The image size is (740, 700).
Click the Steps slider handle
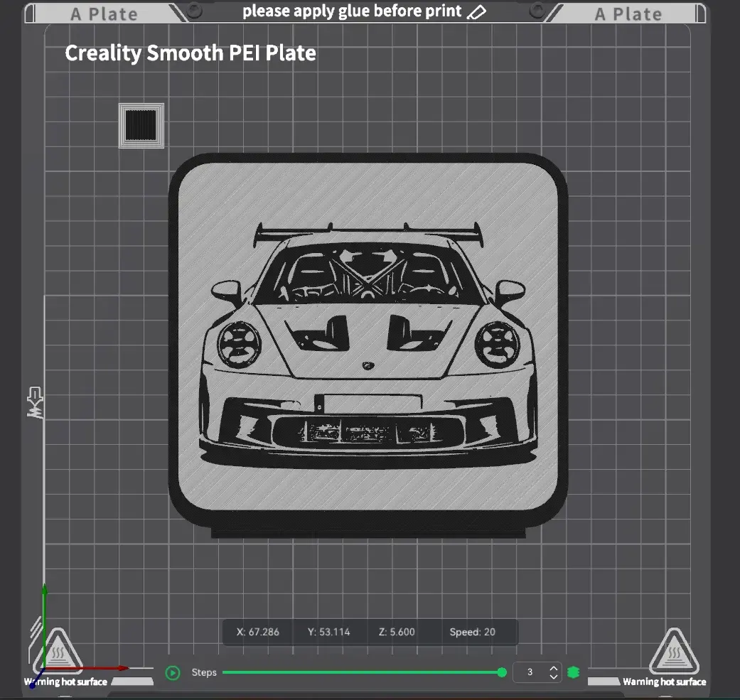coord(502,673)
